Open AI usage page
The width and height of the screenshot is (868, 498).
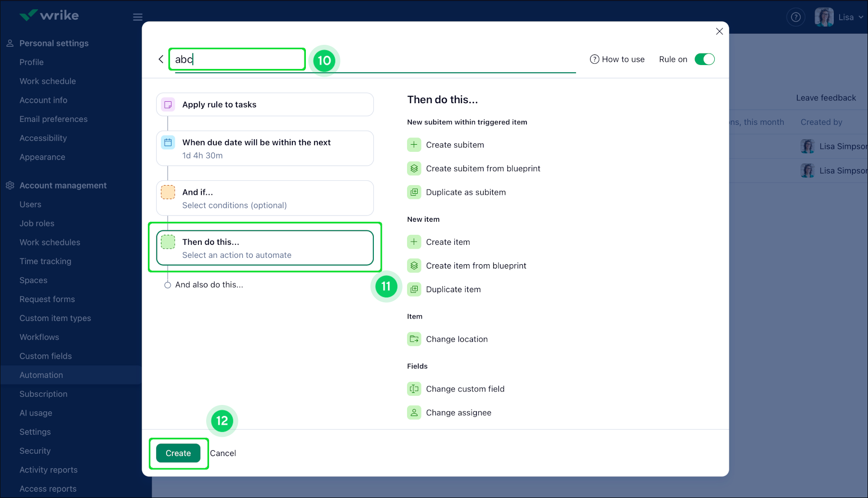(x=36, y=413)
